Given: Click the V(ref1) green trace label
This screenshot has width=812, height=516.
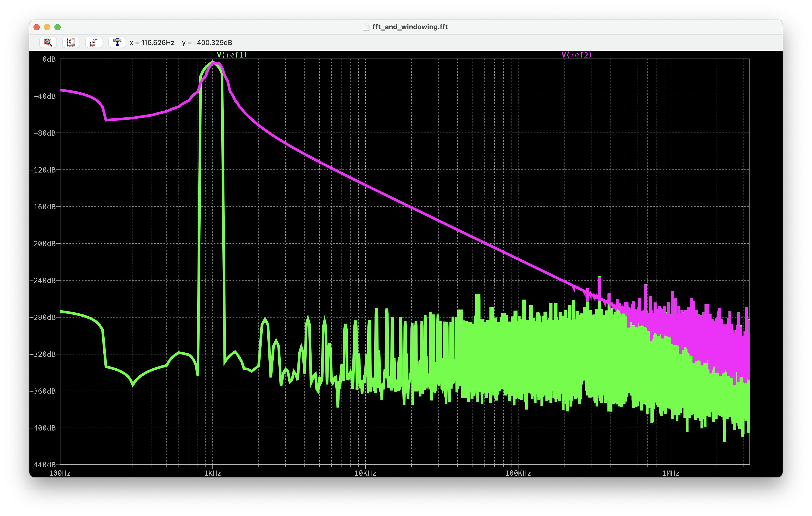Looking at the screenshot, I should pos(232,55).
